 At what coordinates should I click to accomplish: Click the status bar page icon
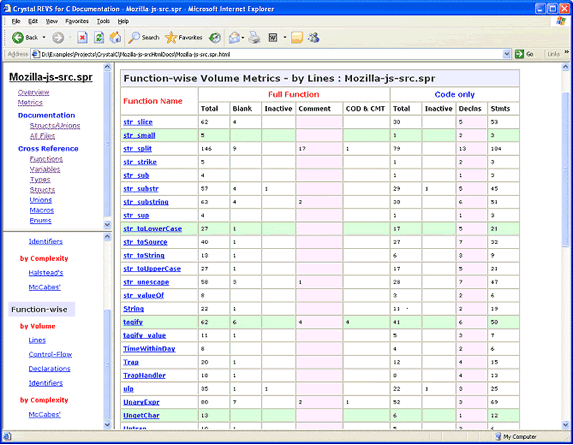click(7, 437)
